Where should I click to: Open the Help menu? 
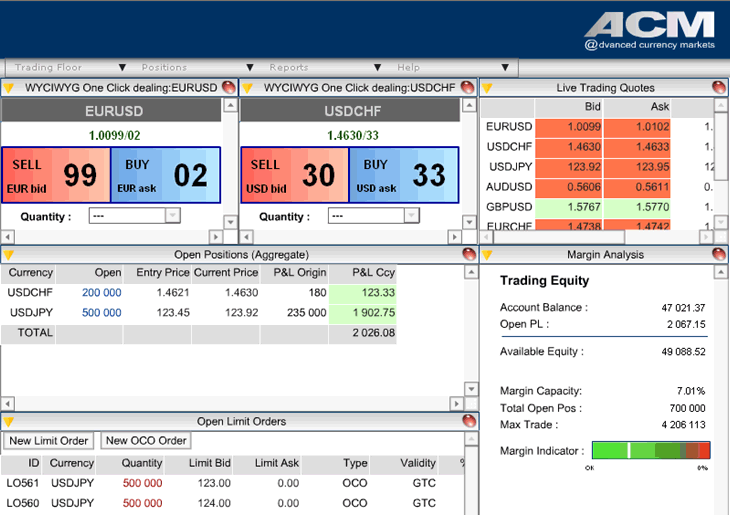[453, 68]
